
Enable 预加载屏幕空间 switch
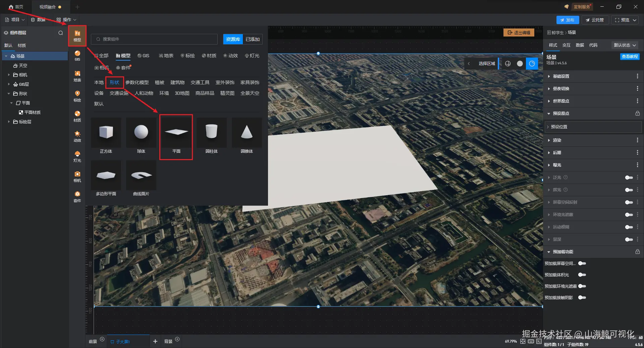click(x=582, y=264)
